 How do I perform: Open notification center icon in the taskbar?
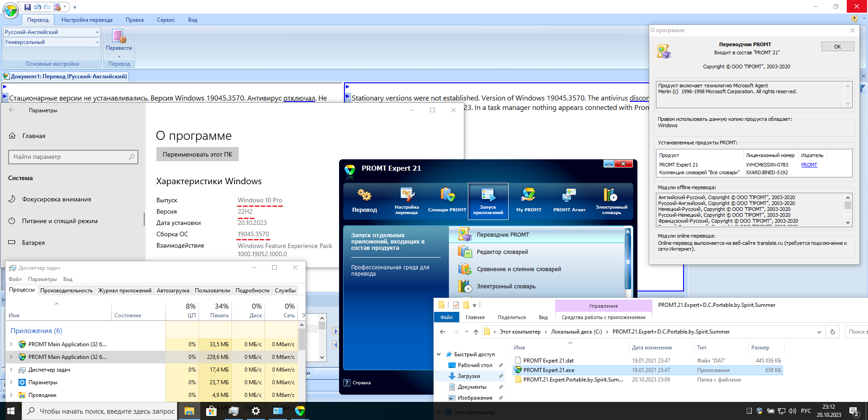[854, 411]
